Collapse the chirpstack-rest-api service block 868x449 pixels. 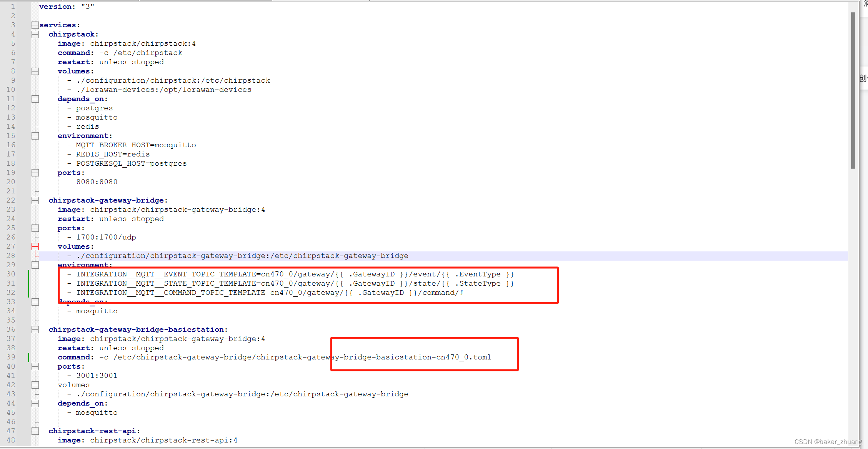tap(35, 431)
